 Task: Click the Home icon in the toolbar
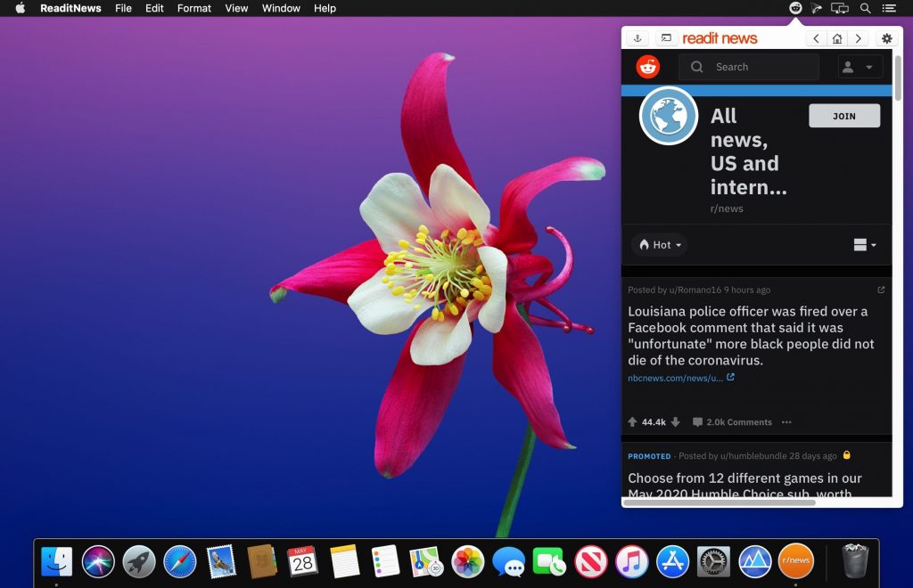point(836,38)
